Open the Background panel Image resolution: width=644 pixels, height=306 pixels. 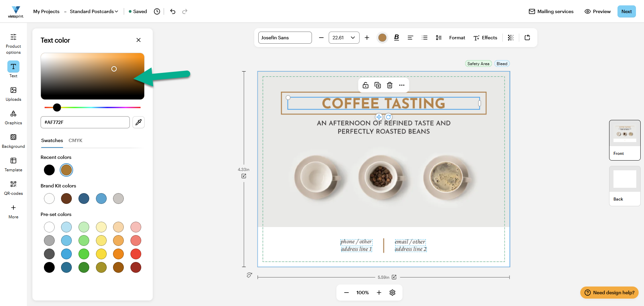click(x=13, y=141)
